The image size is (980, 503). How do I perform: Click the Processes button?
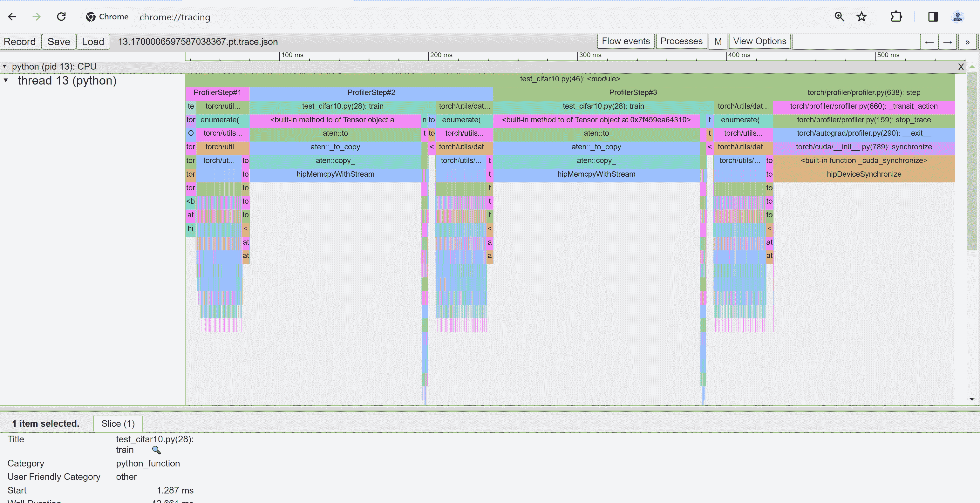pyautogui.click(x=681, y=40)
